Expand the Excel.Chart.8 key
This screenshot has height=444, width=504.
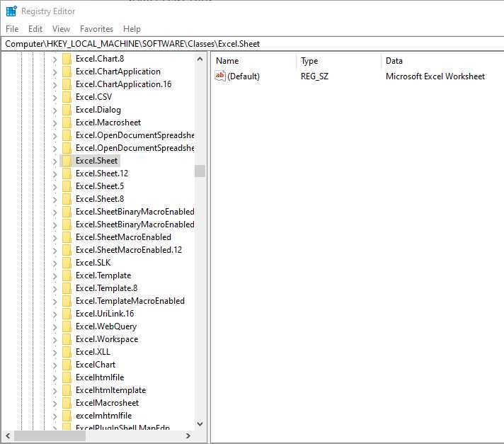click(55, 59)
